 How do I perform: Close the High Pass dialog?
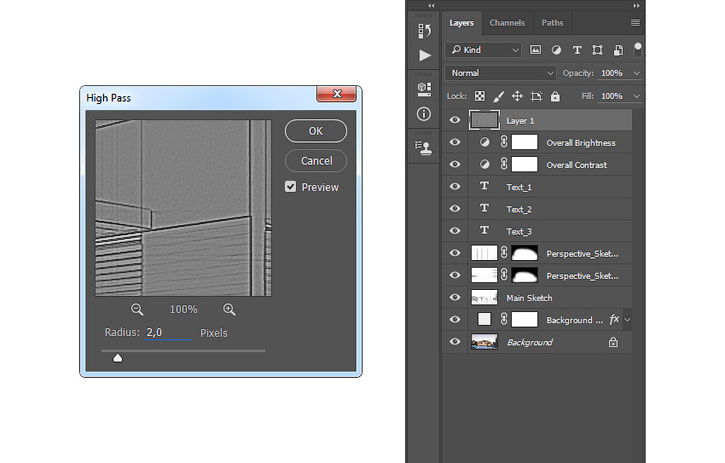[x=337, y=93]
